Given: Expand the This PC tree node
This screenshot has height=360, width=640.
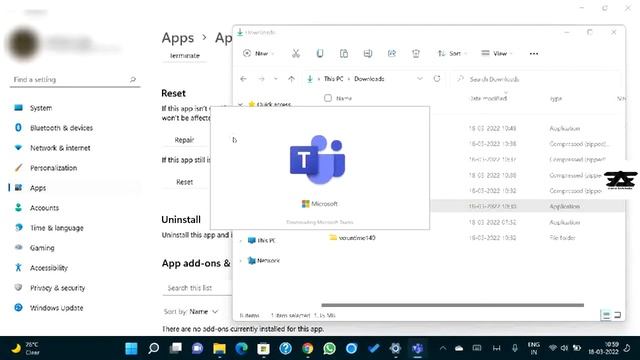Looking at the screenshot, I should point(241,240).
